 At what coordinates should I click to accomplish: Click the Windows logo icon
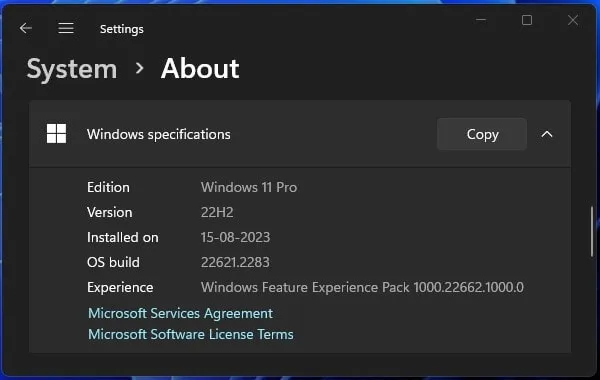click(x=56, y=134)
